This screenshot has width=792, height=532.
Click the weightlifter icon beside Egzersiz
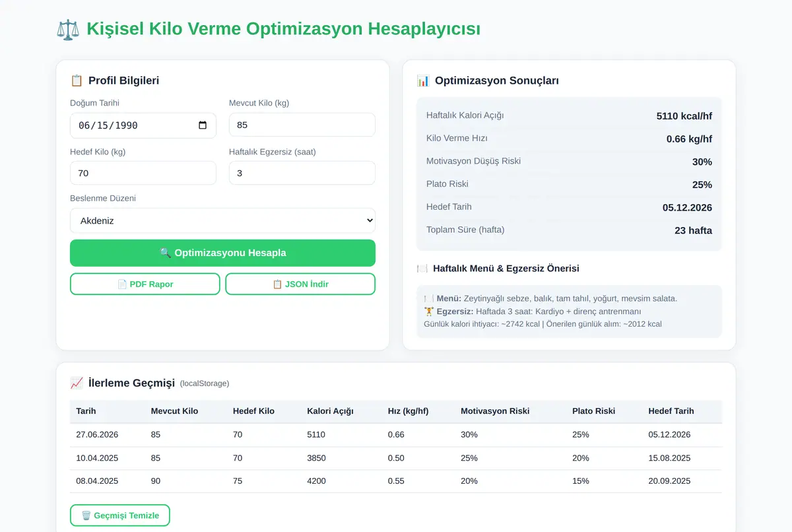[428, 312]
